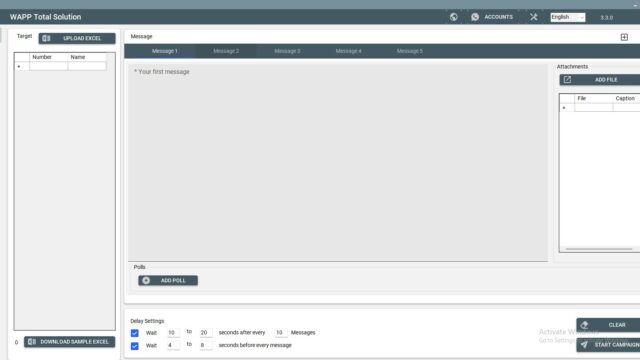Switch to Message 3 tab
The width and height of the screenshot is (640, 360).
(x=287, y=51)
